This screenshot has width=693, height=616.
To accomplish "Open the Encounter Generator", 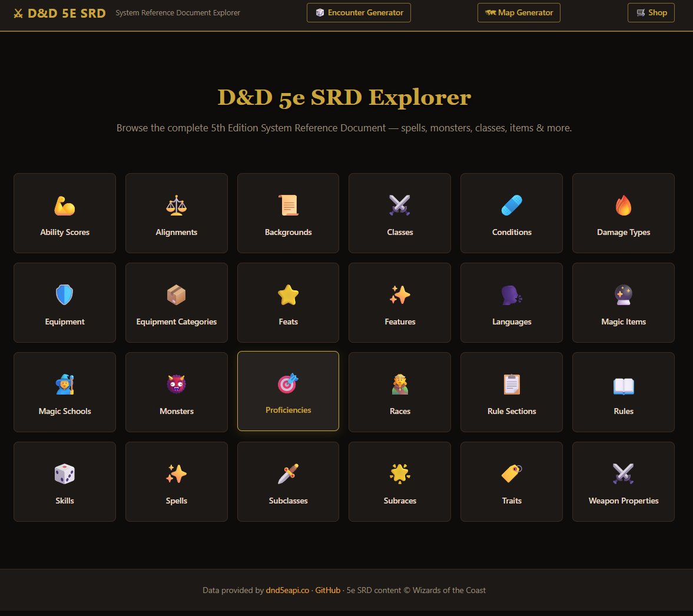I will tap(359, 12).
